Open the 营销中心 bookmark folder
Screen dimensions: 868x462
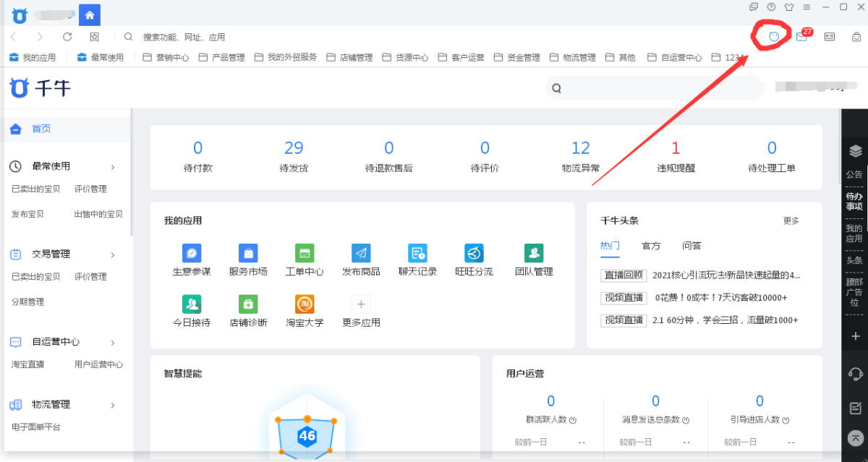point(166,57)
